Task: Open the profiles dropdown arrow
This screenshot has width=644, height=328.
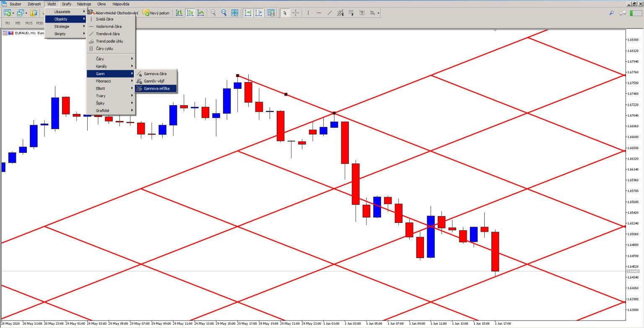Action: 26,13
